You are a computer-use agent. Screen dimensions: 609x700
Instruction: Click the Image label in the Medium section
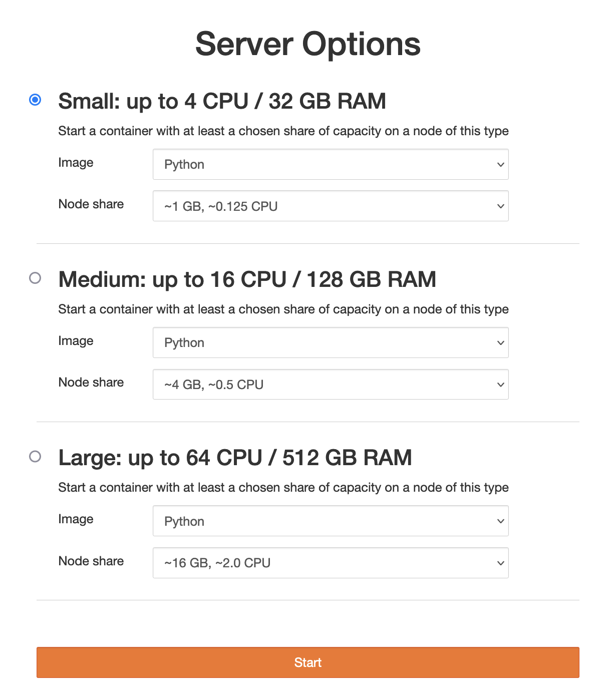(76, 341)
